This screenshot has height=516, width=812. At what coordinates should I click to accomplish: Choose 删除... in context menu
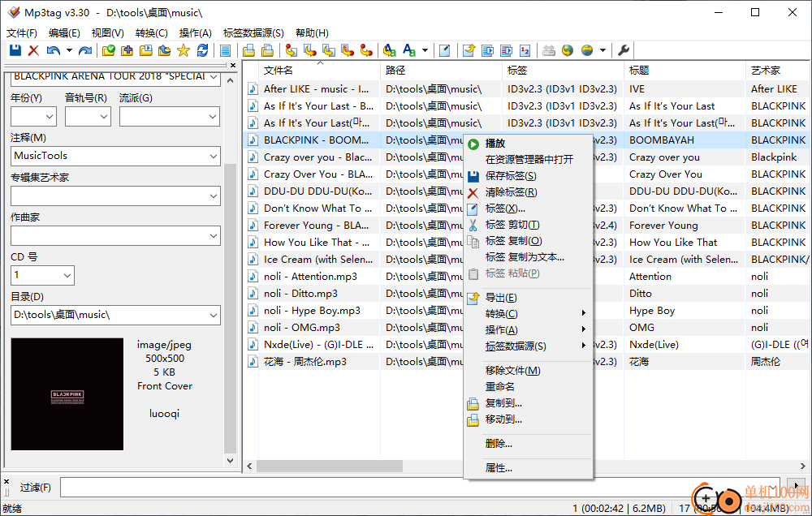[x=529, y=444]
